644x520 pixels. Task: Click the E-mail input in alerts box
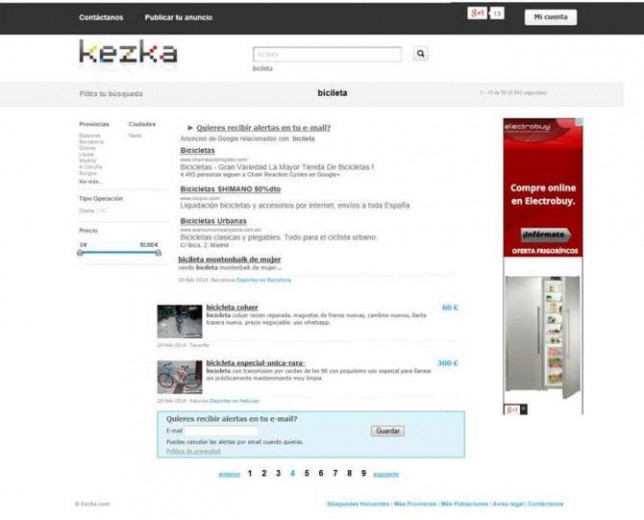221,430
